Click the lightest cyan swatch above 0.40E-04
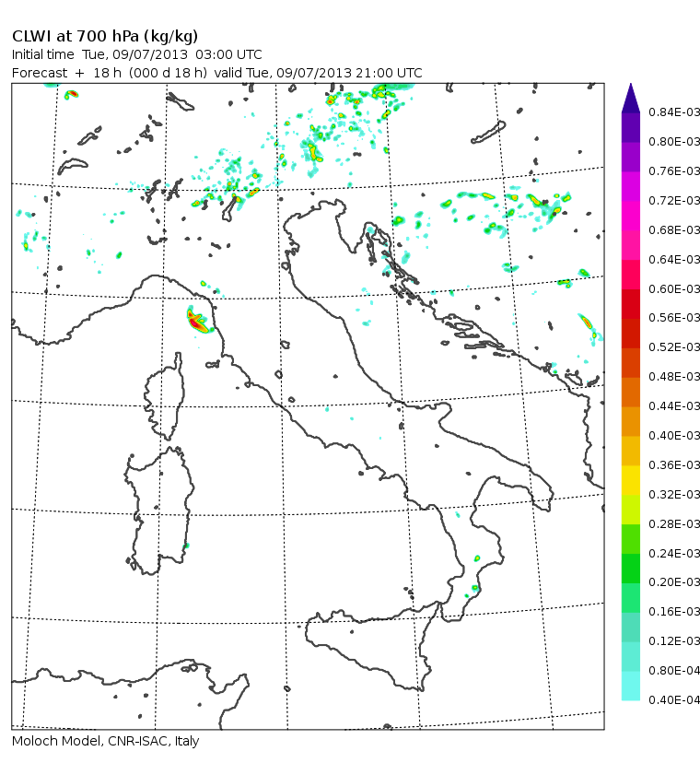Screen dimensions: 700x763 click(630, 686)
